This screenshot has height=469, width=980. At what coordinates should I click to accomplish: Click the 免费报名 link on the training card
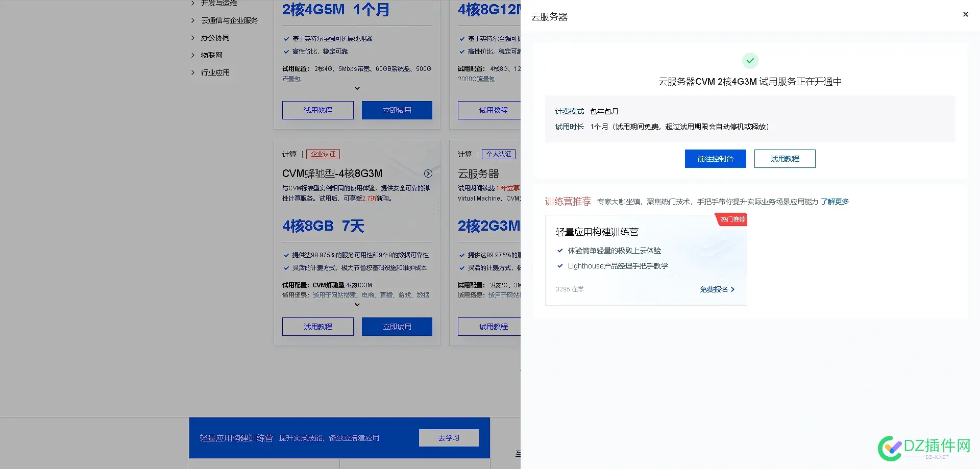(x=713, y=289)
